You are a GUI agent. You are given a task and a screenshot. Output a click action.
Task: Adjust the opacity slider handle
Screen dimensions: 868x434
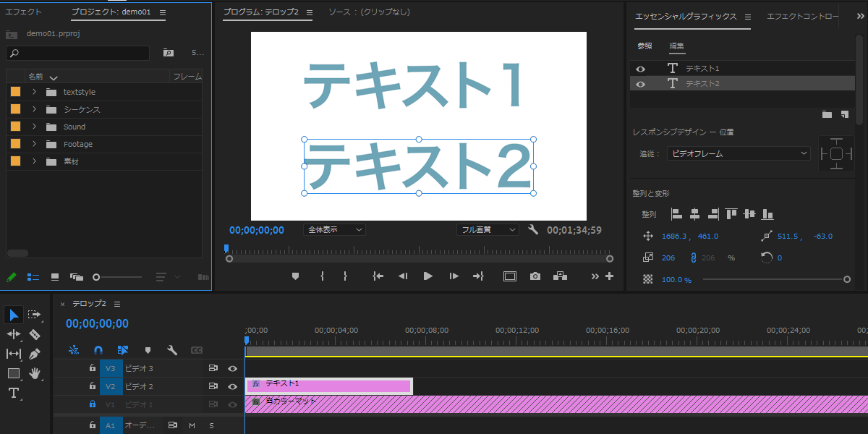847,279
